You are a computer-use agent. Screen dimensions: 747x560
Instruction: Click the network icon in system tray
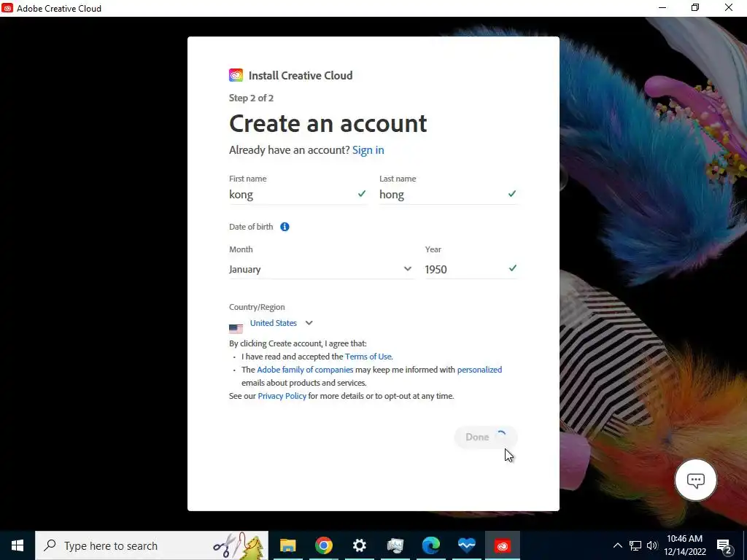(635, 545)
